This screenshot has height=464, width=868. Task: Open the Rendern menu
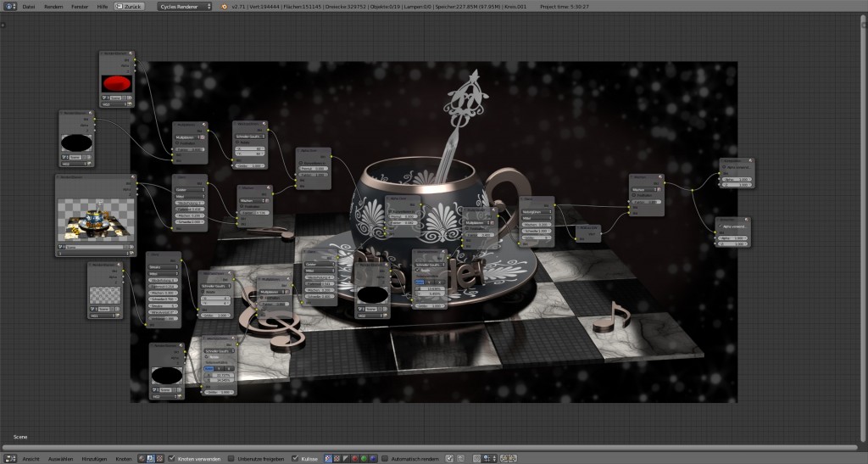[x=53, y=7]
